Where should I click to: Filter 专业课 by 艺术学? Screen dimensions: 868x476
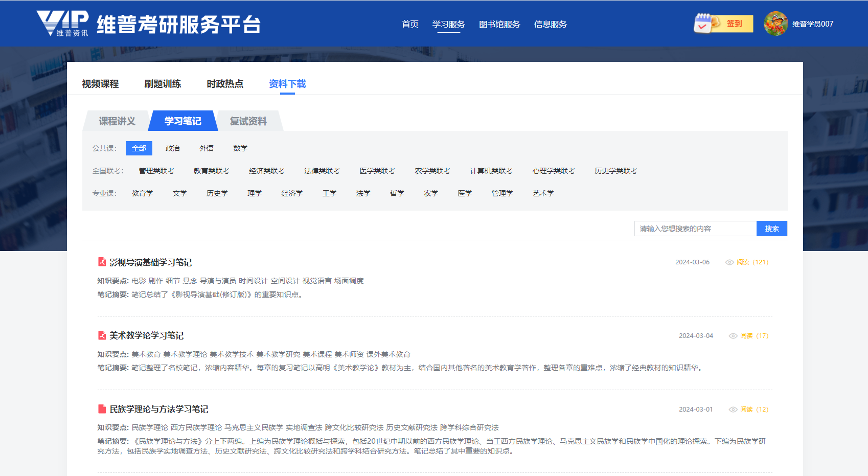(543, 193)
